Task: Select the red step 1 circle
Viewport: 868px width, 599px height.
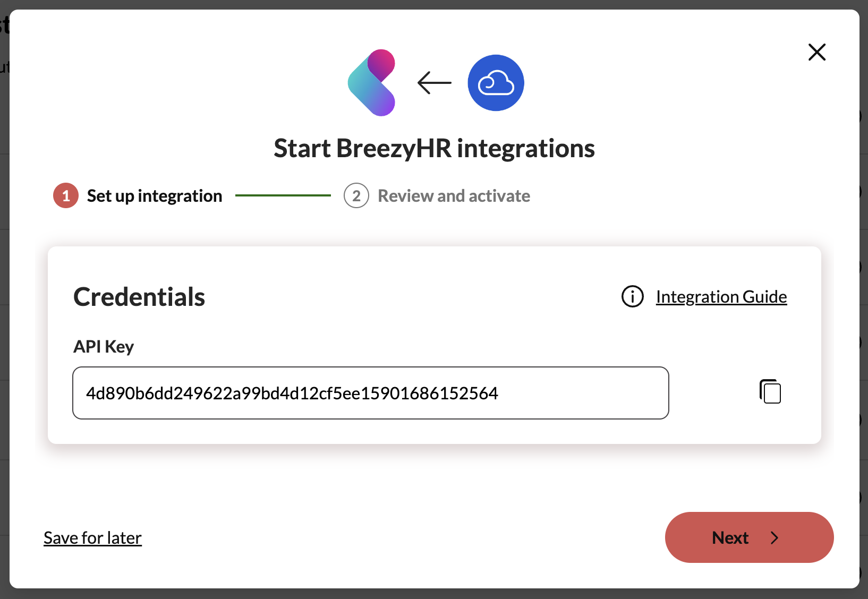Action: pyautogui.click(x=66, y=196)
